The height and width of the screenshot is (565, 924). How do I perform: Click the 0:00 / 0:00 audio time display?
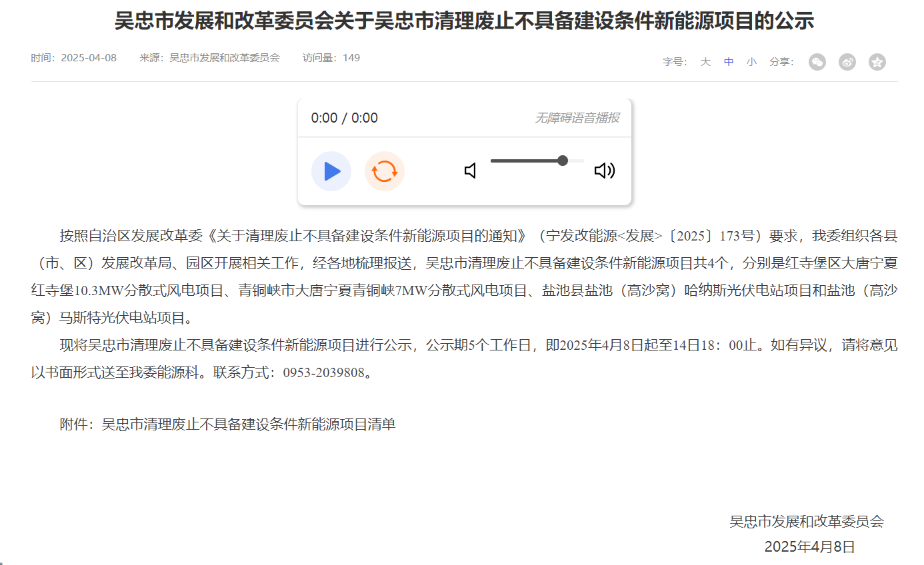pyautogui.click(x=345, y=119)
